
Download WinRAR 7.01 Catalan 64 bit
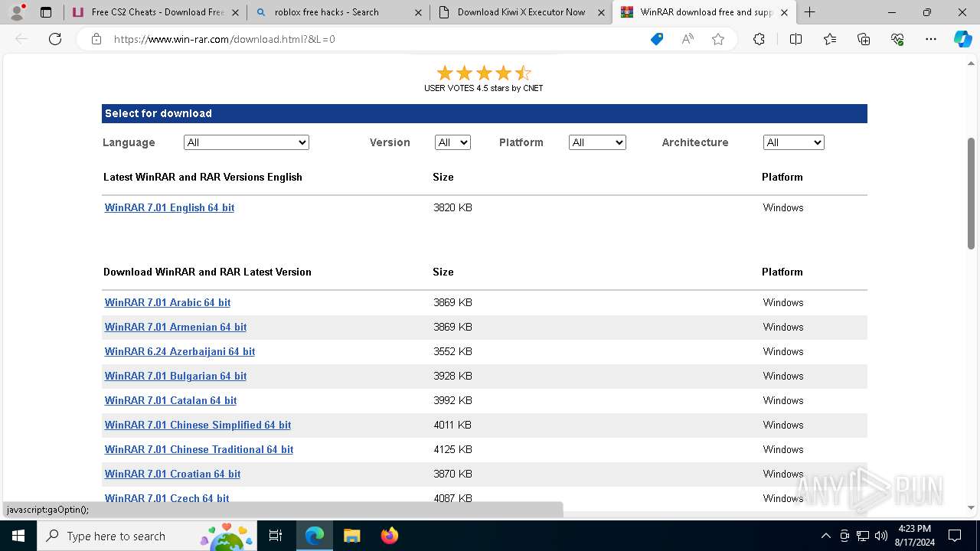click(171, 400)
